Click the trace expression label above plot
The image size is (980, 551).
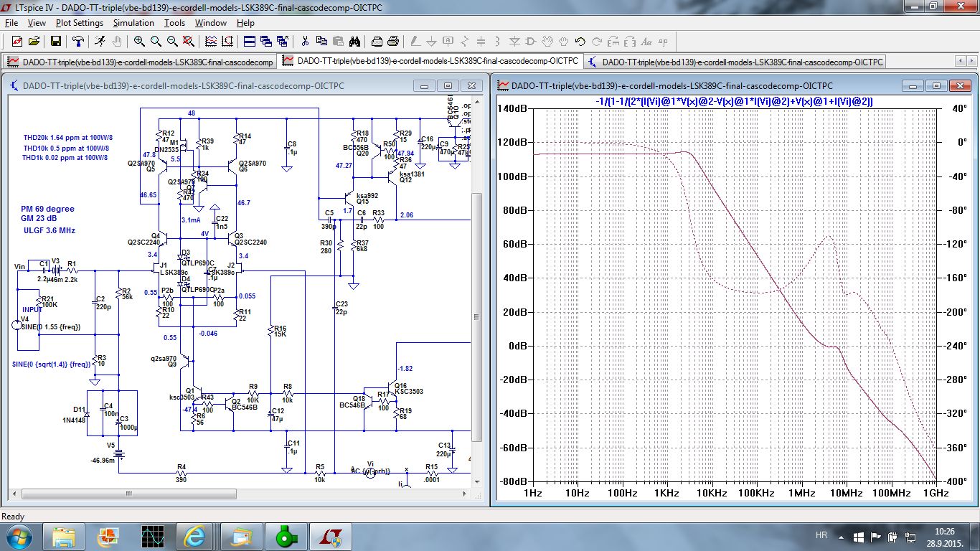(734, 102)
